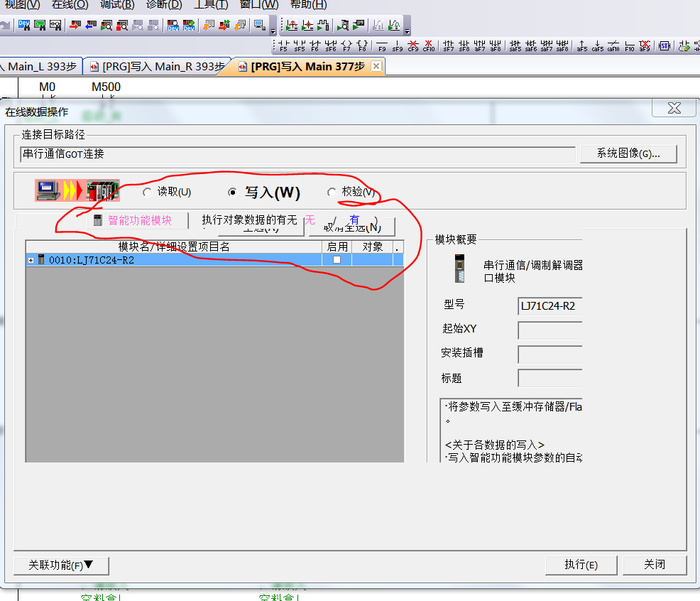700x601 pixels.
Task: Draw horizontal line with F9 icon
Action: (382, 45)
